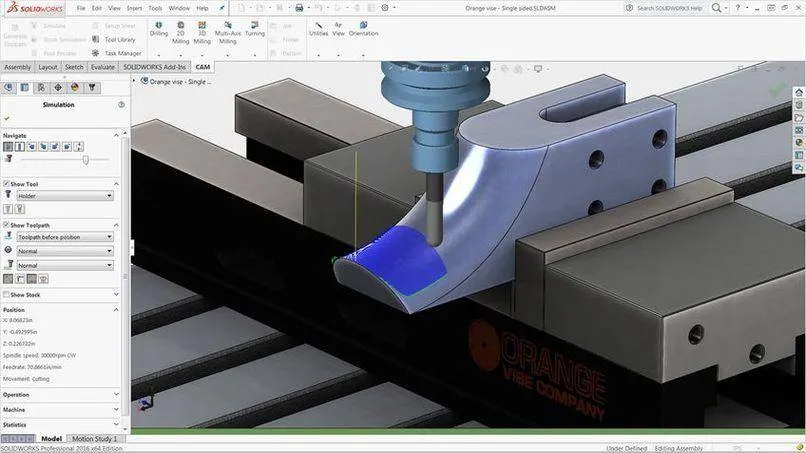This screenshot has height=453, width=806.
Task: Open the Orientation tool
Action: [363, 29]
